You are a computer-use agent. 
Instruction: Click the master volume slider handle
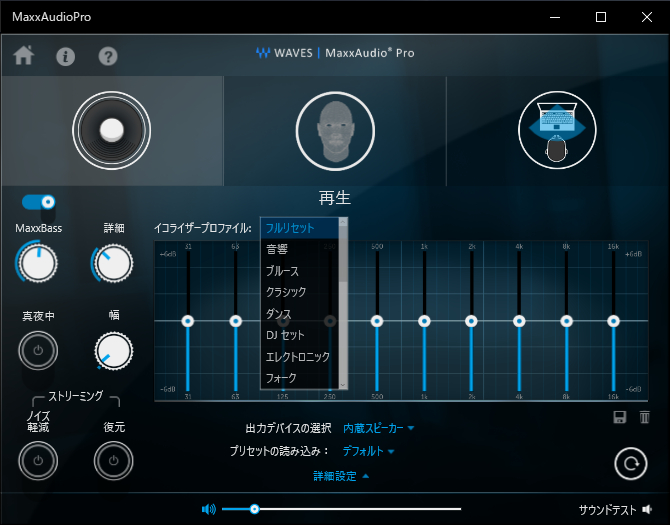255,509
